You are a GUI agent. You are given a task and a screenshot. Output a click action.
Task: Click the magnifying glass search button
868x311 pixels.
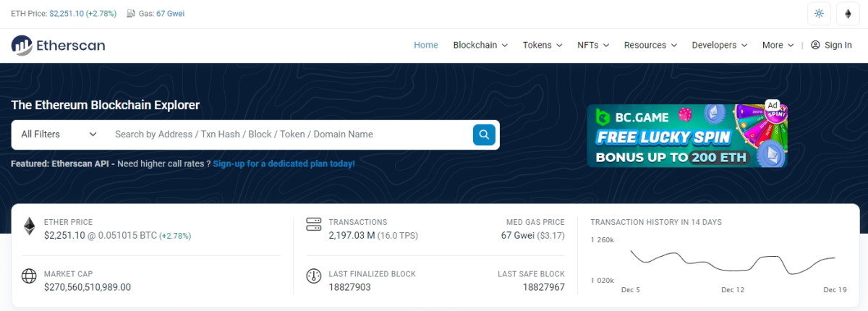[x=484, y=135]
